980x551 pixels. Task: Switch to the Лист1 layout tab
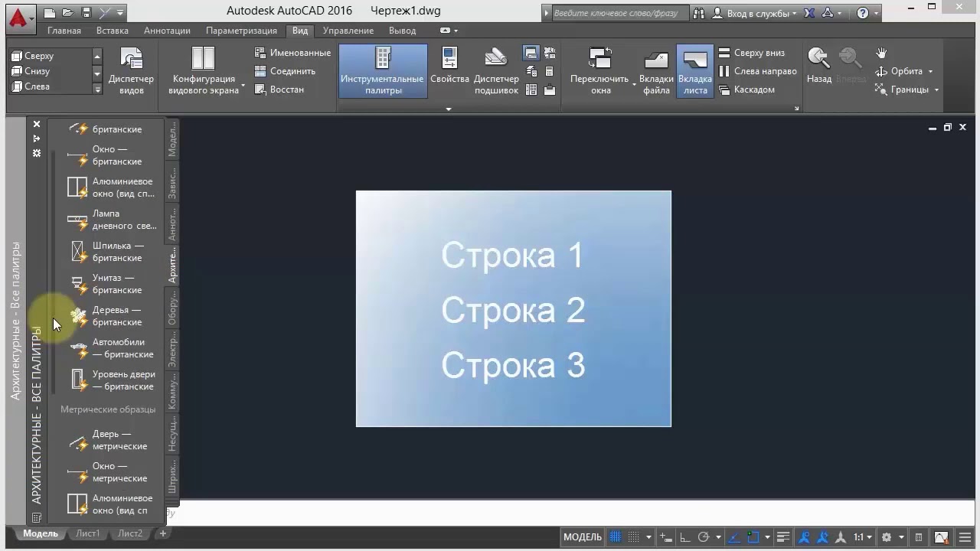[x=87, y=533]
